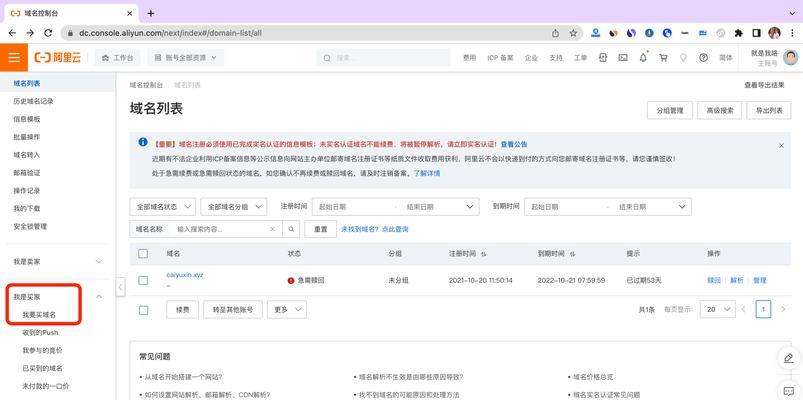Open the expiry time date range picker
The width and height of the screenshot is (803, 400).
608,206
